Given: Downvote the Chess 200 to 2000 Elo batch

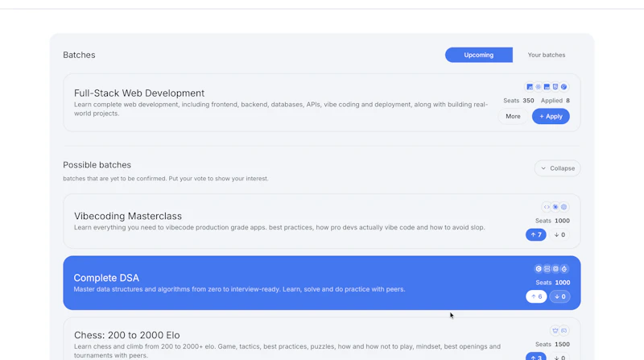Looking at the screenshot, I should point(559,357).
